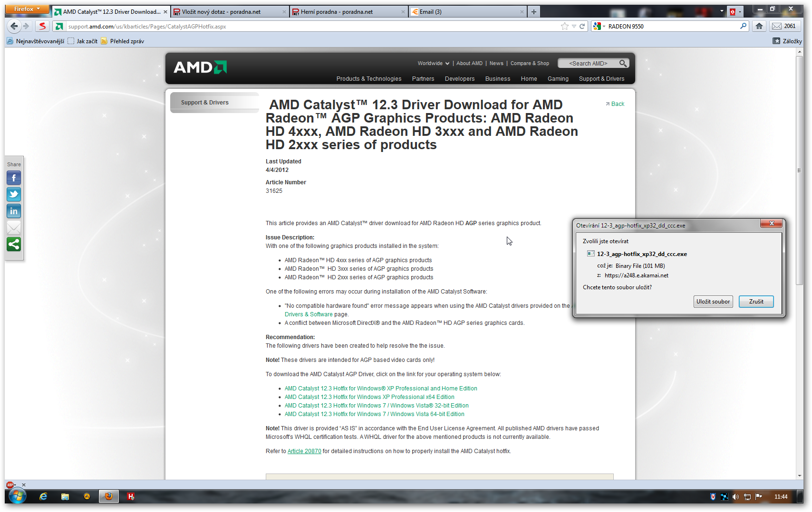Open the URL history dropdown arrow

pos(574,26)
